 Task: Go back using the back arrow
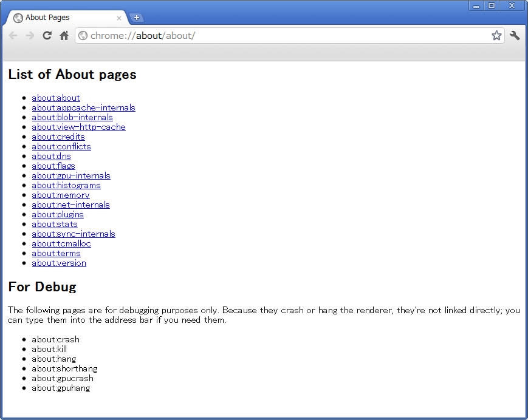(x=13, y=36)
